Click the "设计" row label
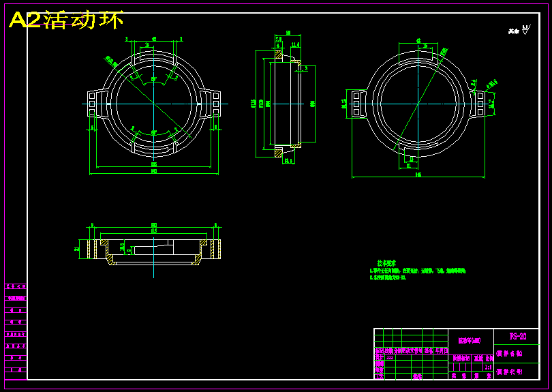The width and height of the screenshot is (552, 392). (379, 357)
